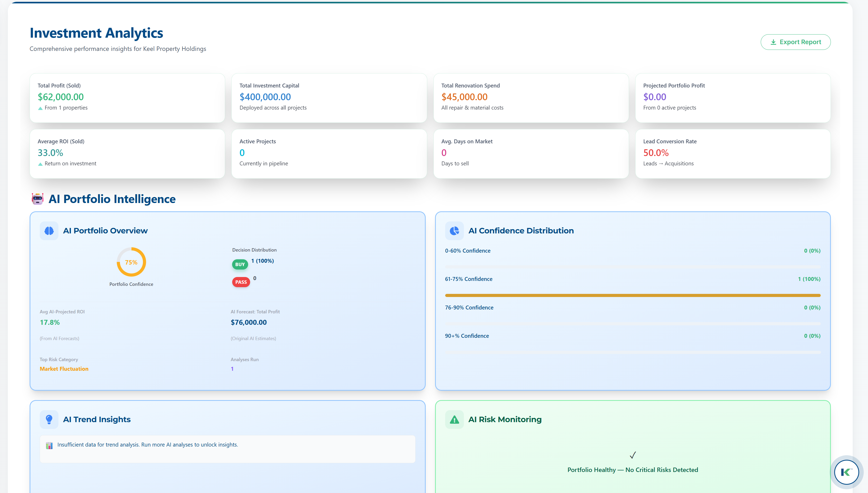
Task: Click the Export Report button
Action: (795, 42)
